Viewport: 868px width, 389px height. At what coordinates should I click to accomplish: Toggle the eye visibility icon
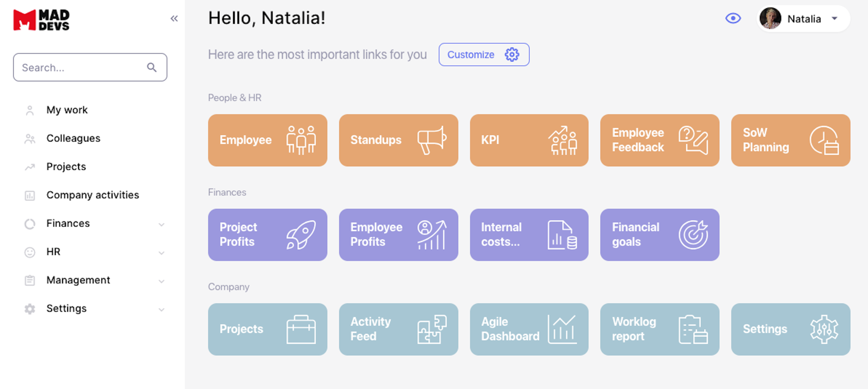pyautogui.click(x=733, y=19)
